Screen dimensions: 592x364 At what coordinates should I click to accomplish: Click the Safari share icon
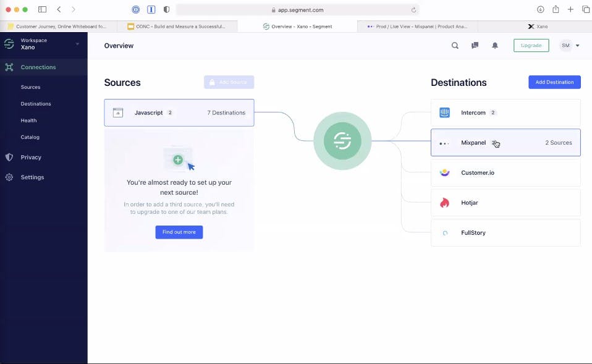pos(556,9)
